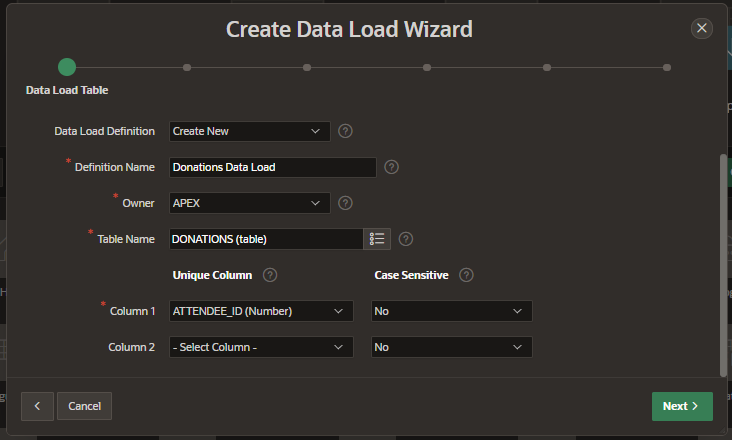
Task: Open help for Data Load Definition
Action: click(345, 131)
